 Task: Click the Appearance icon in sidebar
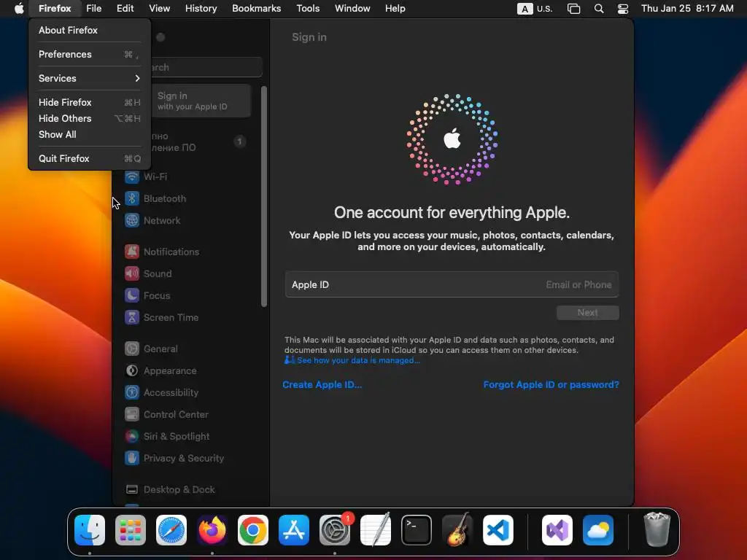(132, 371)
